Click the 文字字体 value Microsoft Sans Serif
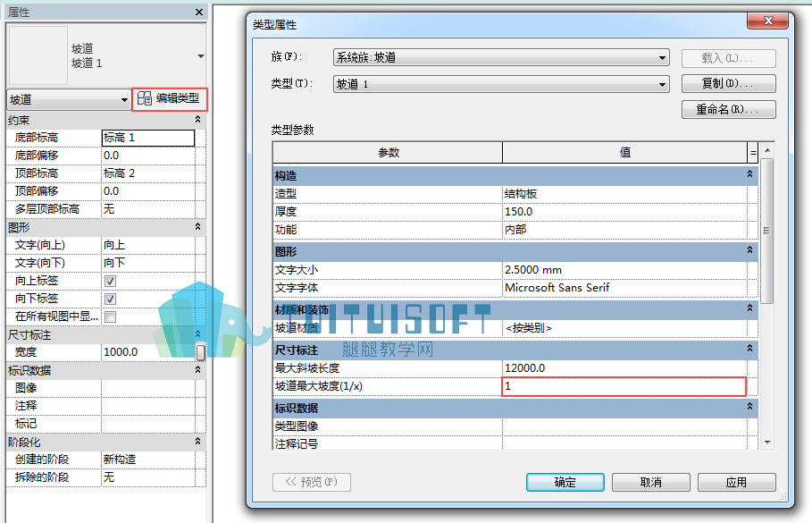 tap(624, 288)
